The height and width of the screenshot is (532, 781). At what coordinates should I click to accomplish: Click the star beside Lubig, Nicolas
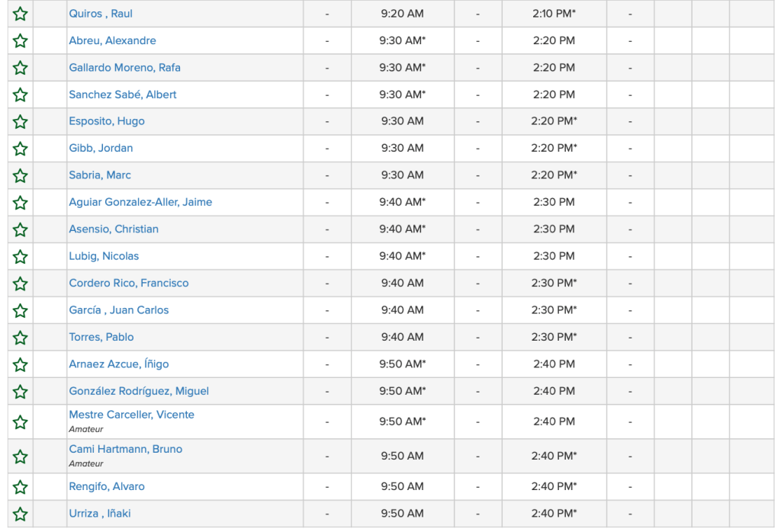21,256
